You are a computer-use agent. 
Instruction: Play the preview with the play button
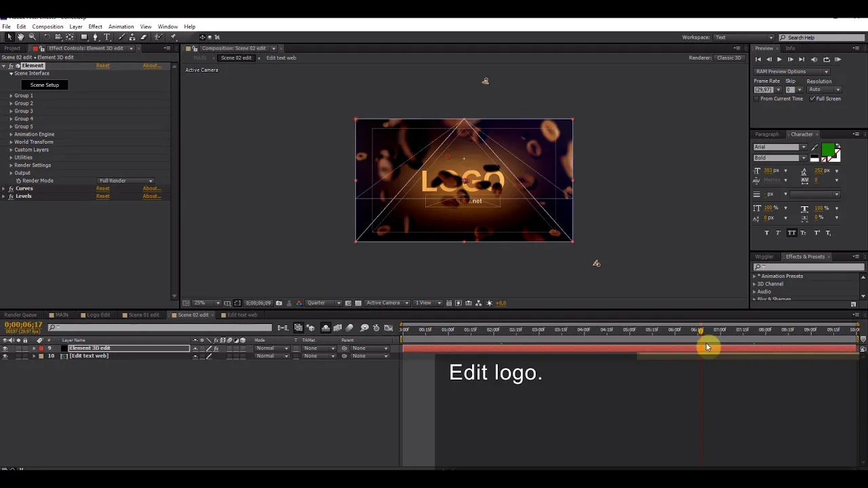tap(779, 60)
